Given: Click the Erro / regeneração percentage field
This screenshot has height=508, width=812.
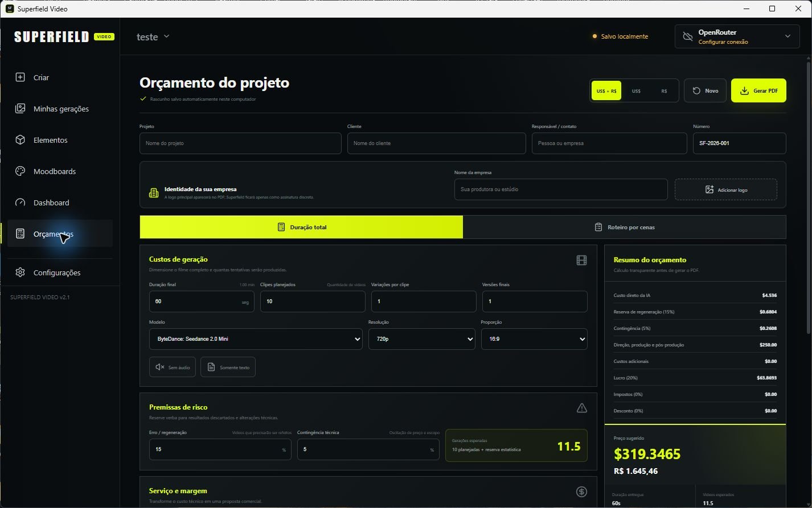Looking at the screenshot, I should click(x=220, y=449).
